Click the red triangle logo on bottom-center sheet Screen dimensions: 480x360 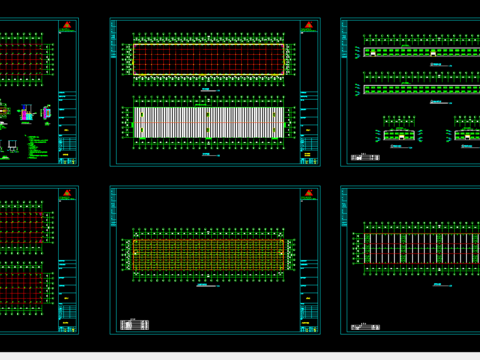(x=309, y=193)
